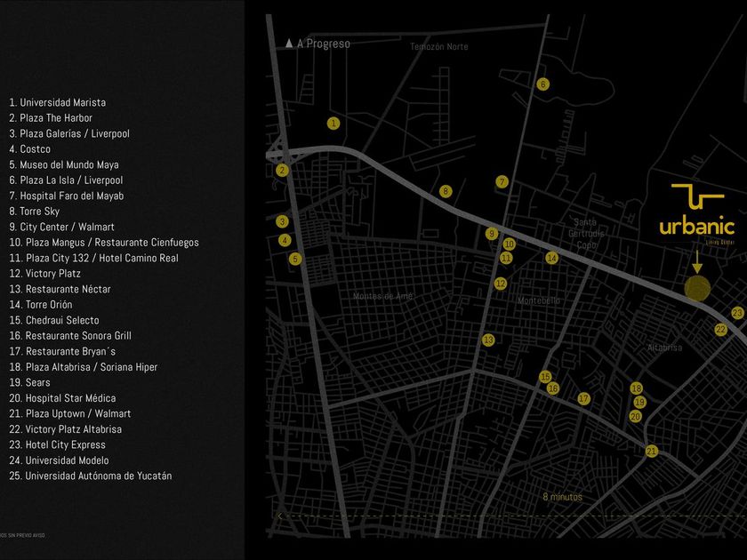
Task: Click the urbanic logo
Action: 697,213
